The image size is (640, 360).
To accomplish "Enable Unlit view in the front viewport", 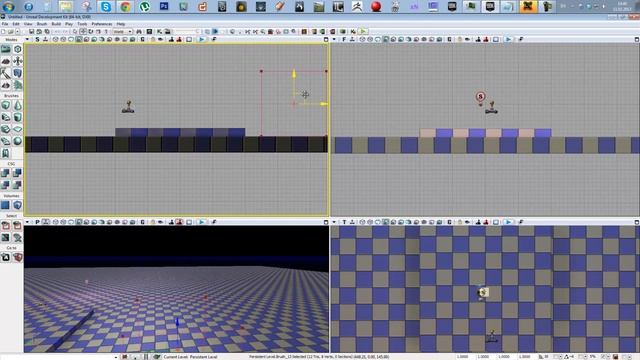I will point(378,40).
